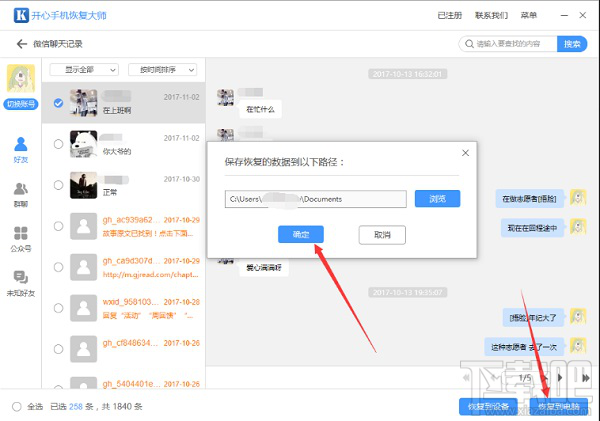
Task: Click the 恢复到电脑 restore to computer button
Action: 559,406
